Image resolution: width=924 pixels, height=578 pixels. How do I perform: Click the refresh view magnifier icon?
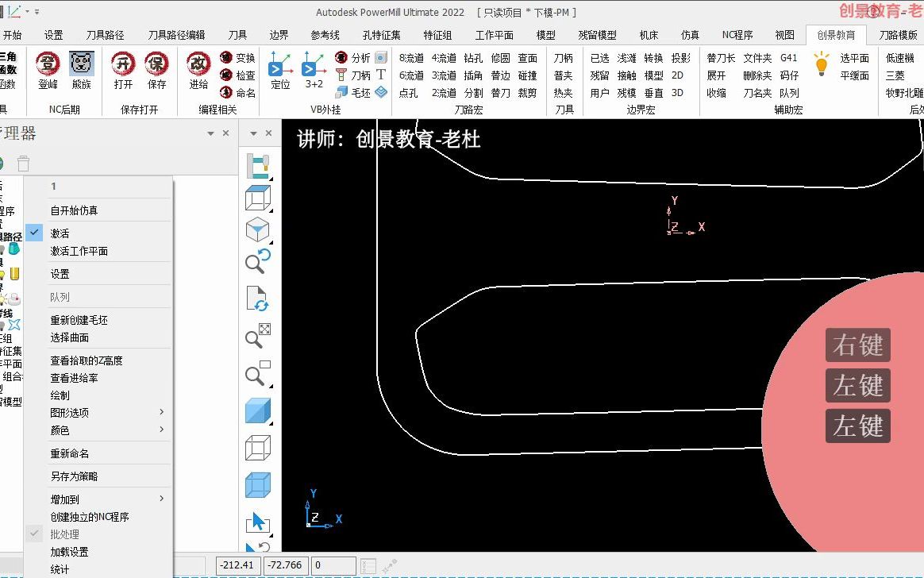(x=257, y=261)
